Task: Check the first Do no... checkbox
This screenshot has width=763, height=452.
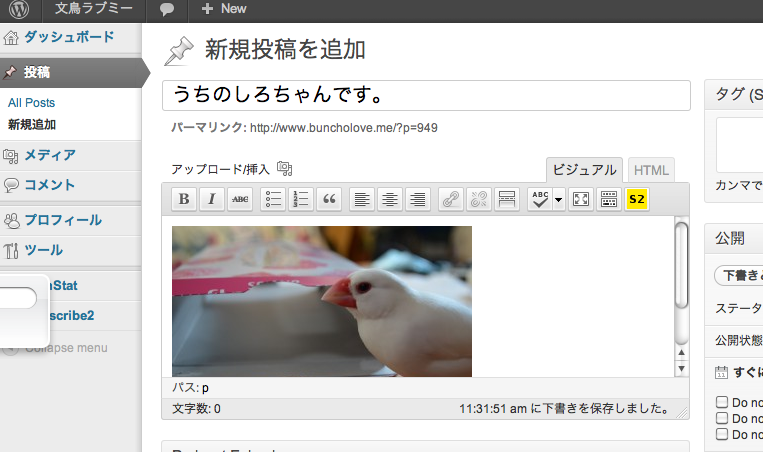Action: coord(722,402)
